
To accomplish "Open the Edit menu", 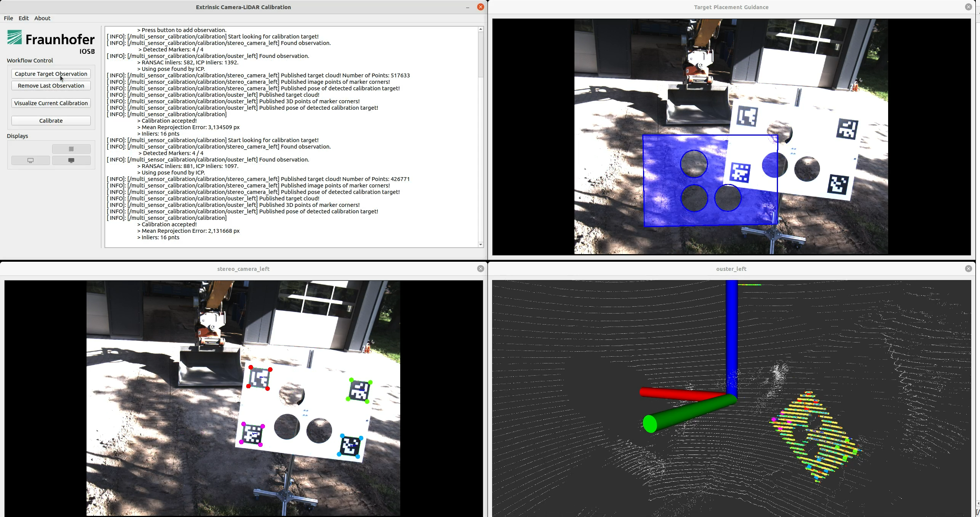I will pos(24,18).
